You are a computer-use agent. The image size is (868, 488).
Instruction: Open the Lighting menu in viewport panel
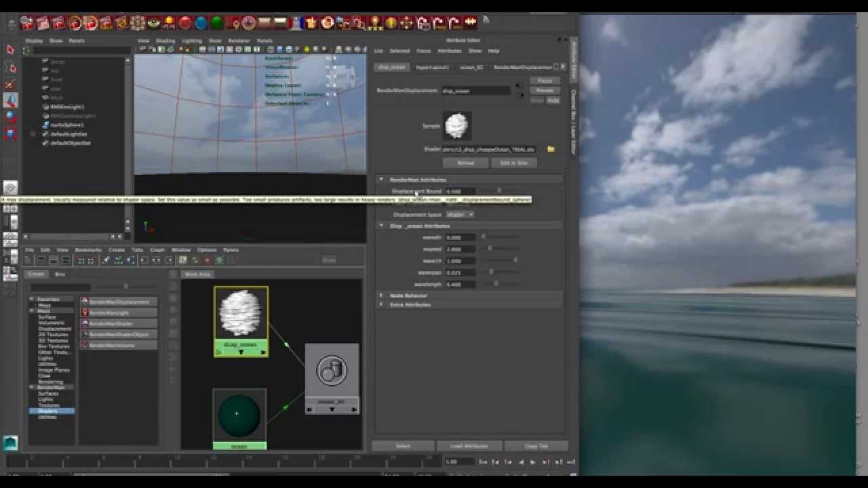[x=191, y=41]
